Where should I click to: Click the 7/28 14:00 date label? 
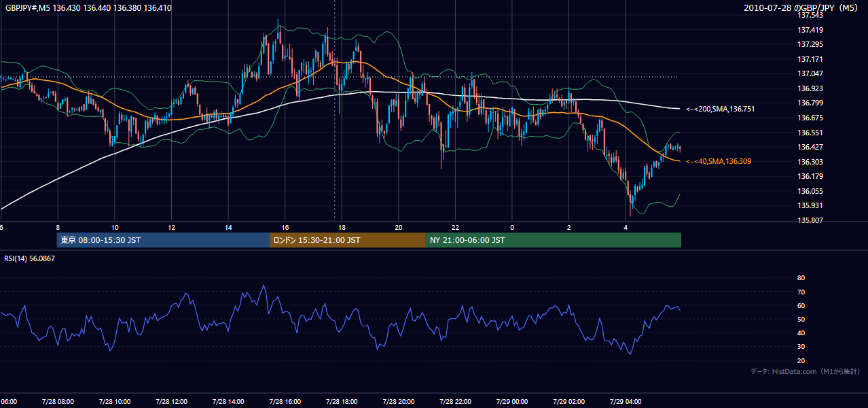pos(228,401)
